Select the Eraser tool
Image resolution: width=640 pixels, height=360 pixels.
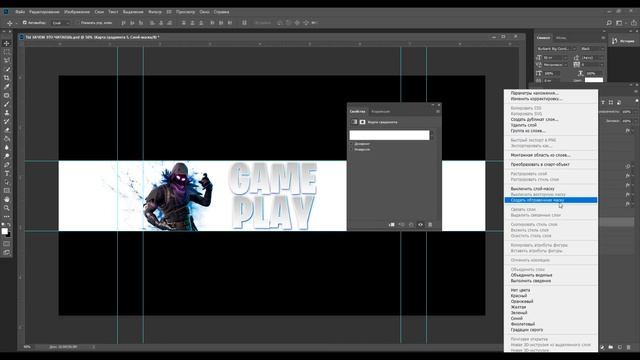[7, 130]
